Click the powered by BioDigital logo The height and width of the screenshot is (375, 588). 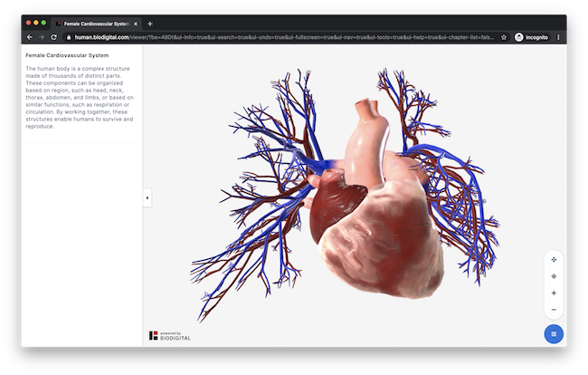[x=170, y=335]
